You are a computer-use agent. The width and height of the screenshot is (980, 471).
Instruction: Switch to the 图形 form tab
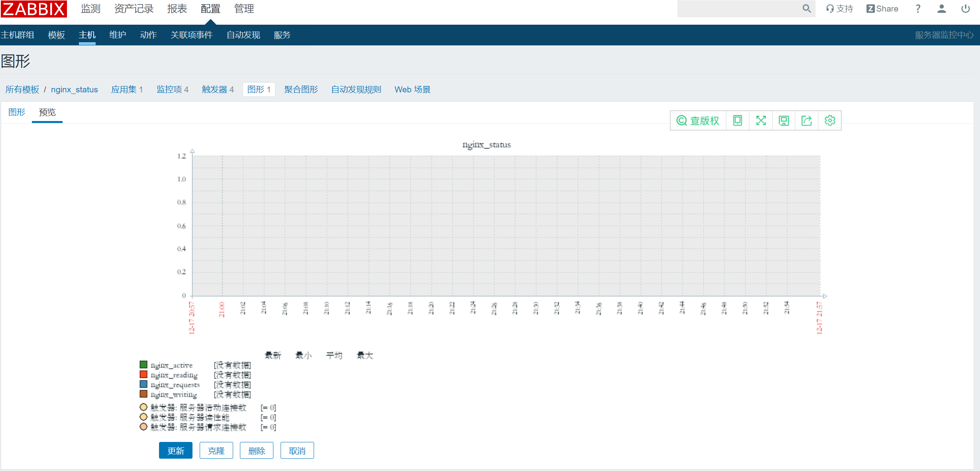click(x=17, y=112)
